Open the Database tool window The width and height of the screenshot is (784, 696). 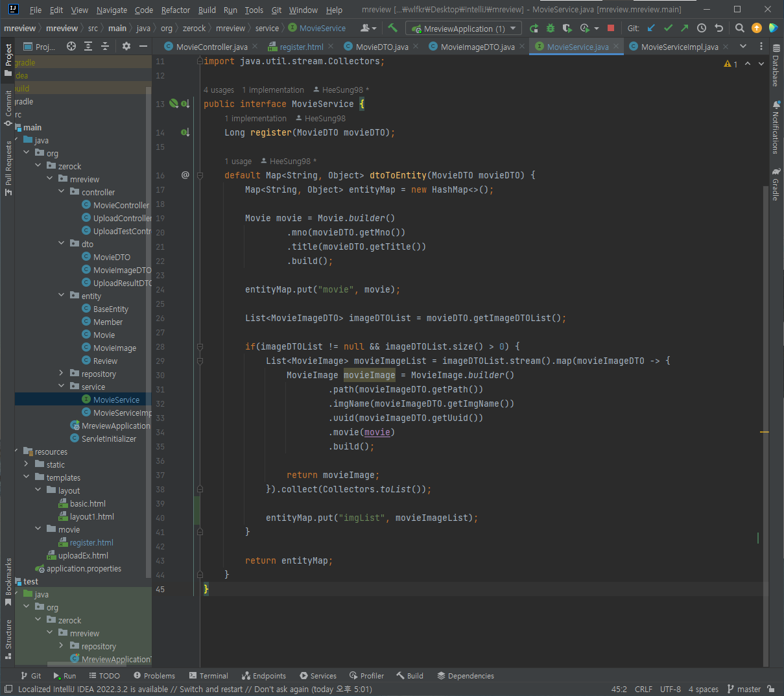[x=776, y=66]
